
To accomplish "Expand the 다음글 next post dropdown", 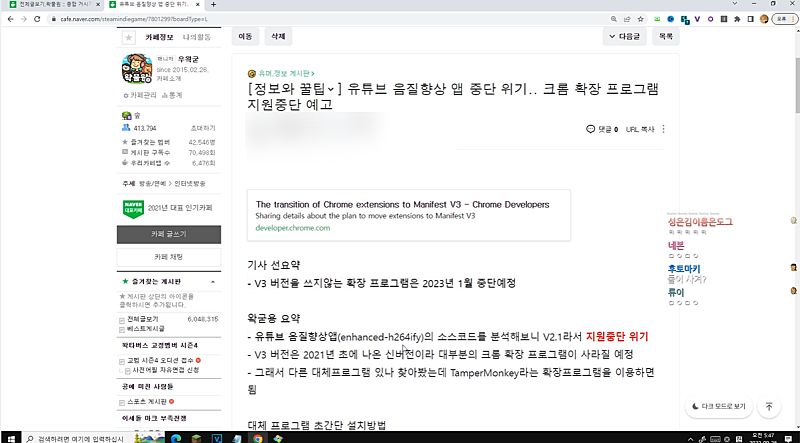I will (626, 36).
